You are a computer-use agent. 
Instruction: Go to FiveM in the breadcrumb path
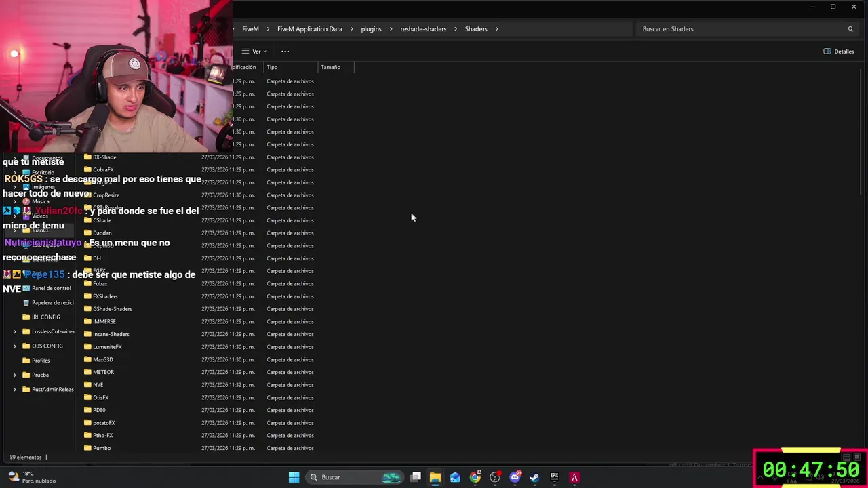tap(250, 29)
